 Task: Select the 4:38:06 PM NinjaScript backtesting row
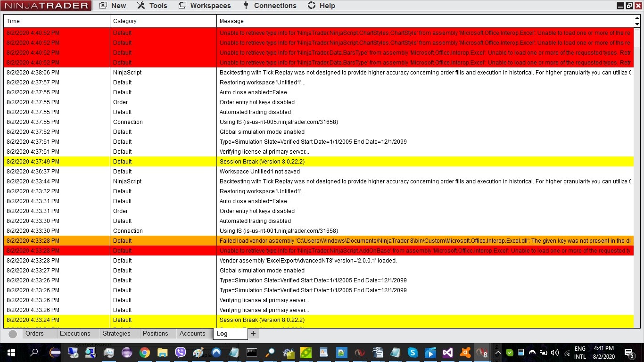pyautogui.click(x=319, y=73)
